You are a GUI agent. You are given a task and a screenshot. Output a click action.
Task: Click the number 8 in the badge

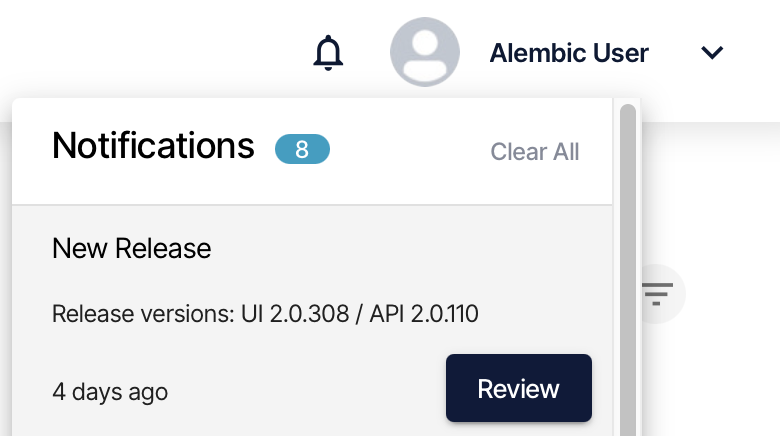coord(302,149)
